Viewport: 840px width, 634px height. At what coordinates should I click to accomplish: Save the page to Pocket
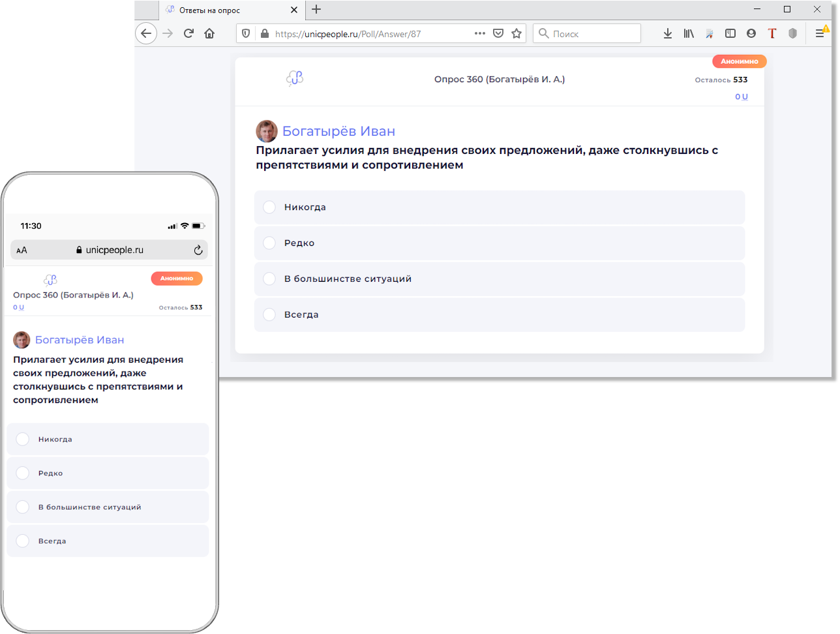498,33
